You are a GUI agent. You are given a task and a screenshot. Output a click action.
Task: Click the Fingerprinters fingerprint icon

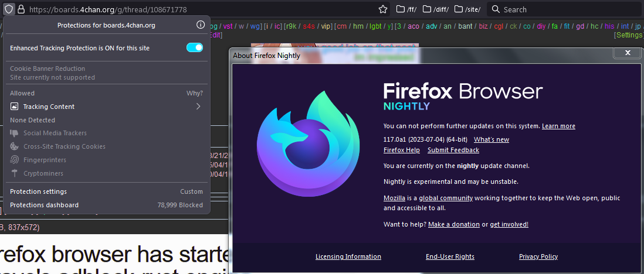[x=15, y=160]
